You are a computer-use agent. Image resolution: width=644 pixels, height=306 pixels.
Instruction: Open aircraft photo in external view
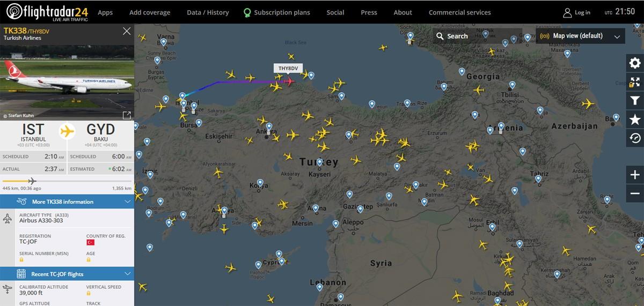coord(127,115)
